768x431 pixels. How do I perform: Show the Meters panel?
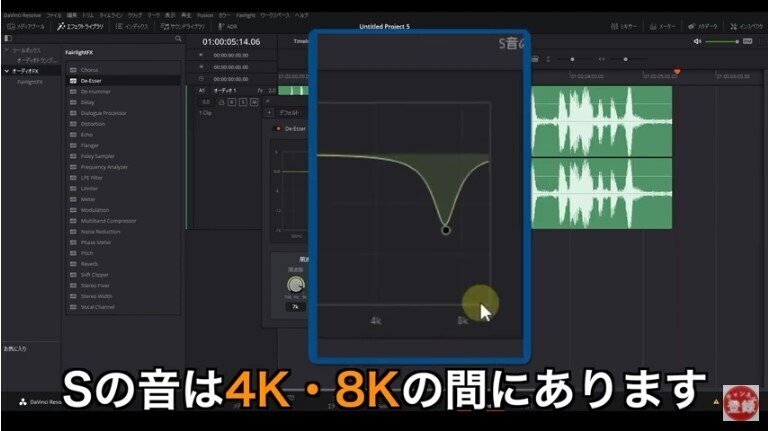[662, 26]
